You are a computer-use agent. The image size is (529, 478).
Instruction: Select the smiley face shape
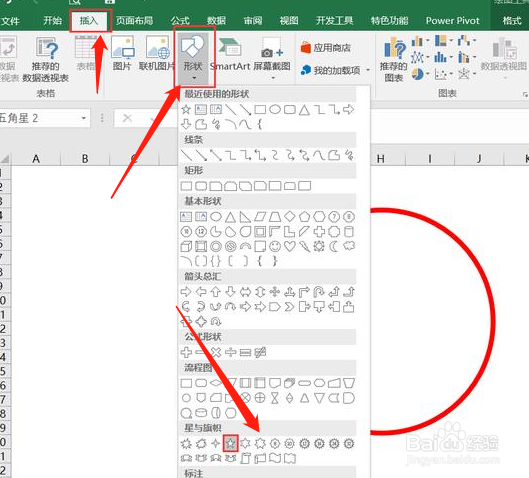click(275, 246)
